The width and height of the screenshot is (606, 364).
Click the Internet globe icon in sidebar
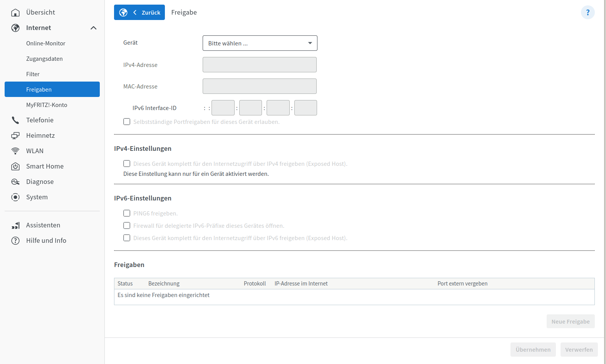(15, 28)
